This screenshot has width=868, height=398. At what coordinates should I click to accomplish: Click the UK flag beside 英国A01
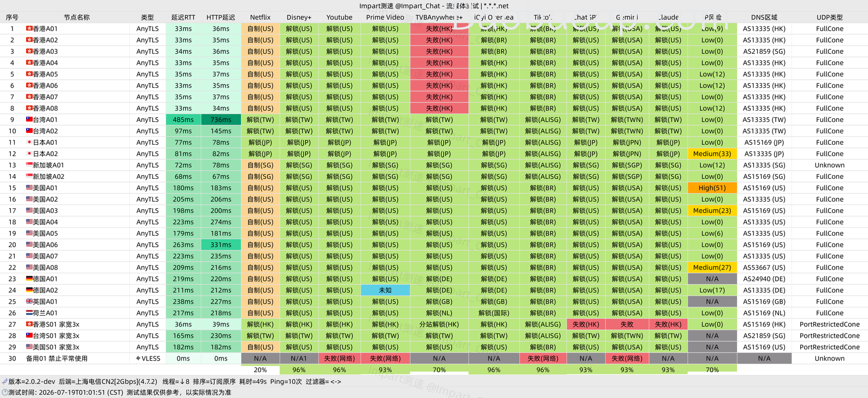pos(29,302)
